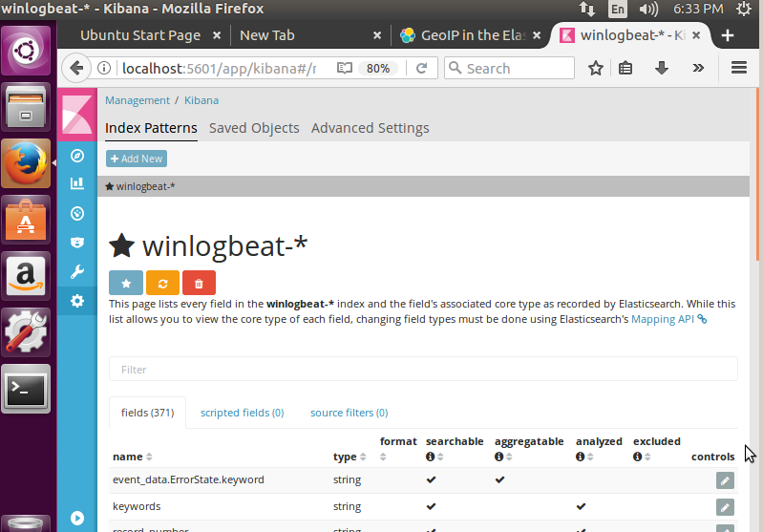This screenshot has width=763, height=532.
Task: Open Terminal from Ubuntu launcher
Action: tap(26, 389)
